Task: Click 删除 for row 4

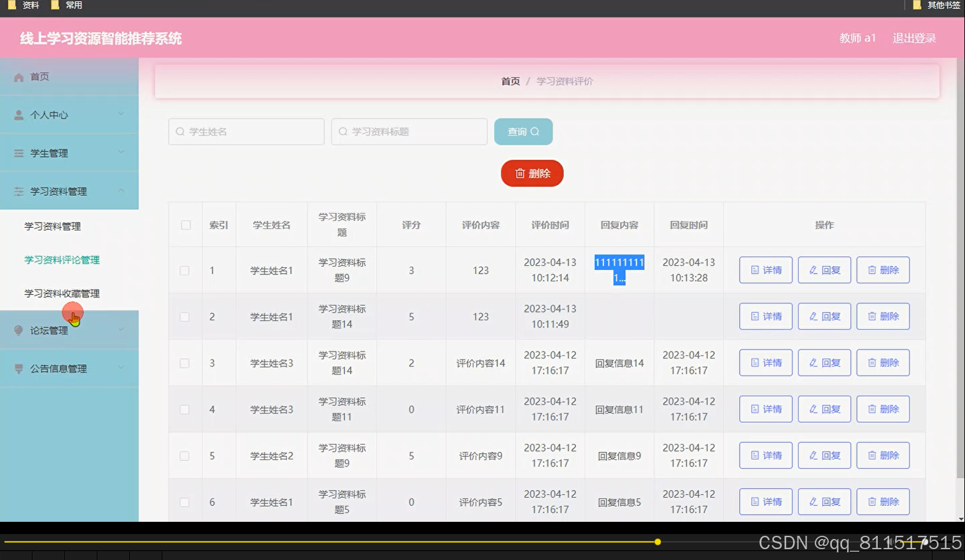Action: coord(883,409)
